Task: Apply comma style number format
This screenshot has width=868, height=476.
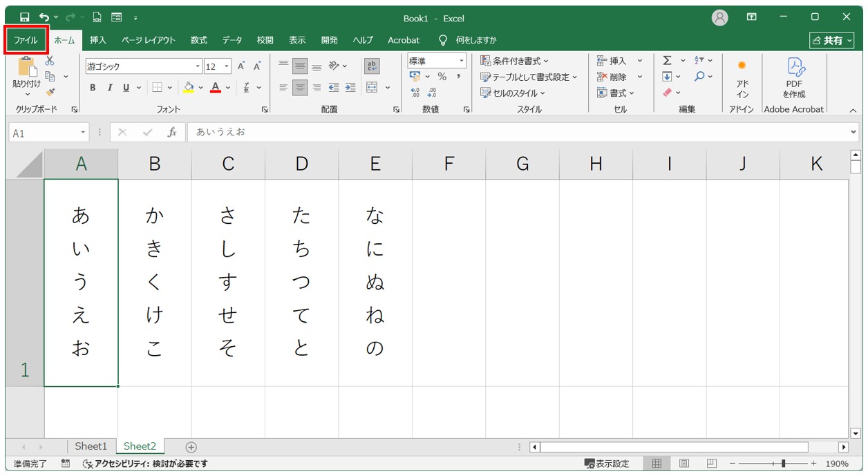Action: (457, 77)
